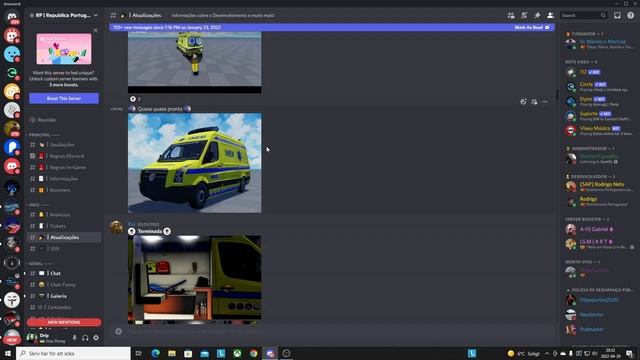Open the yellow INEM ambulance exterior image
The image size is (640, 360).
(x=195, y=163)
